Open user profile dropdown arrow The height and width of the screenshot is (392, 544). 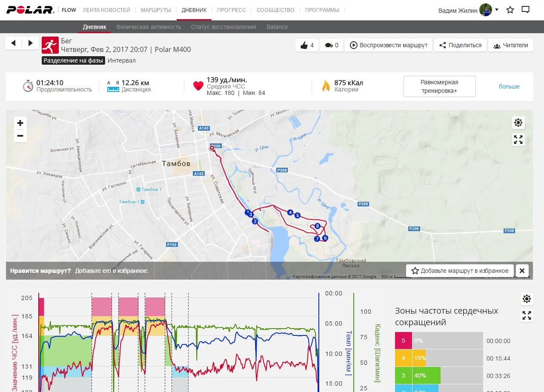pos(497,9)
